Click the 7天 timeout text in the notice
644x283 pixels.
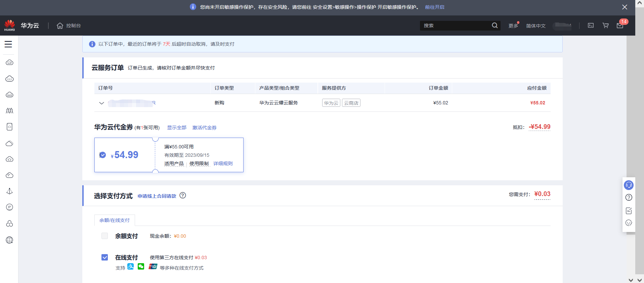[166, 44]
